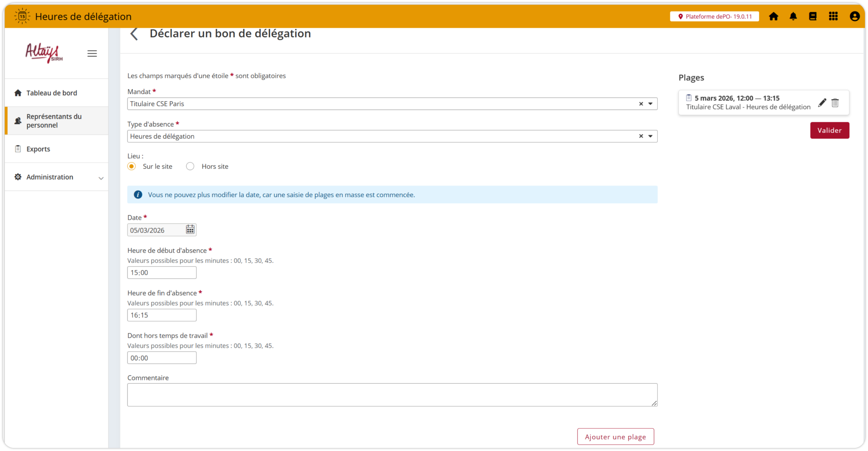
Task: Click the Valider button
Action: pyautogui.click(x=829, y=130)
